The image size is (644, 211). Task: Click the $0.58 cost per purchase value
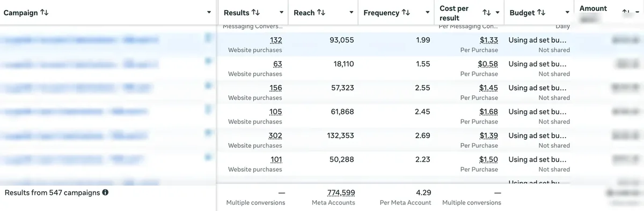tap(488, 64)
